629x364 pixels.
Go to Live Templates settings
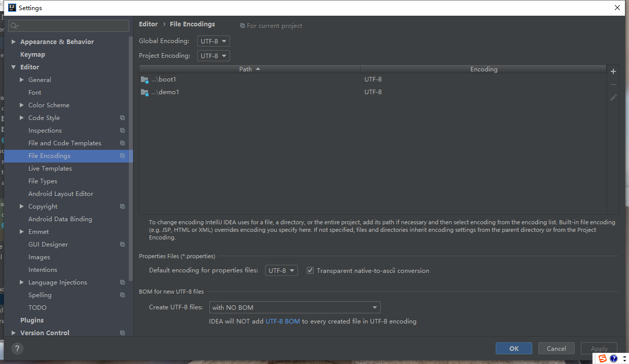pos(50,169)
